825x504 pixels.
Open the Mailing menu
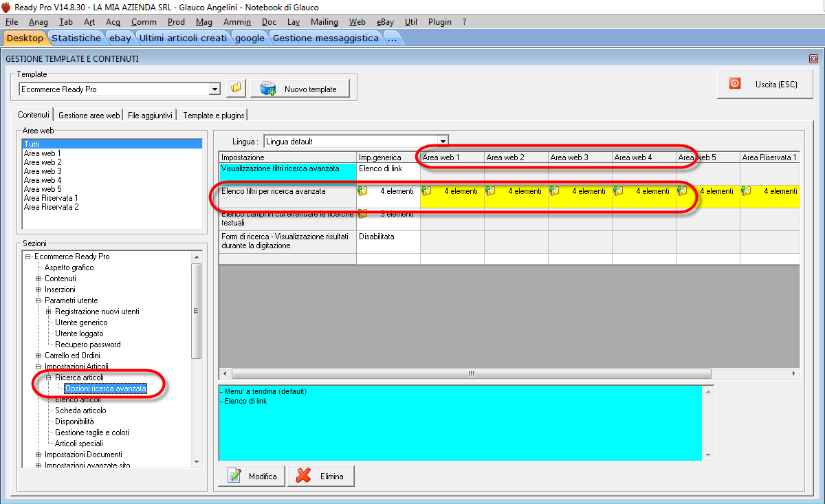coord(324,22)
